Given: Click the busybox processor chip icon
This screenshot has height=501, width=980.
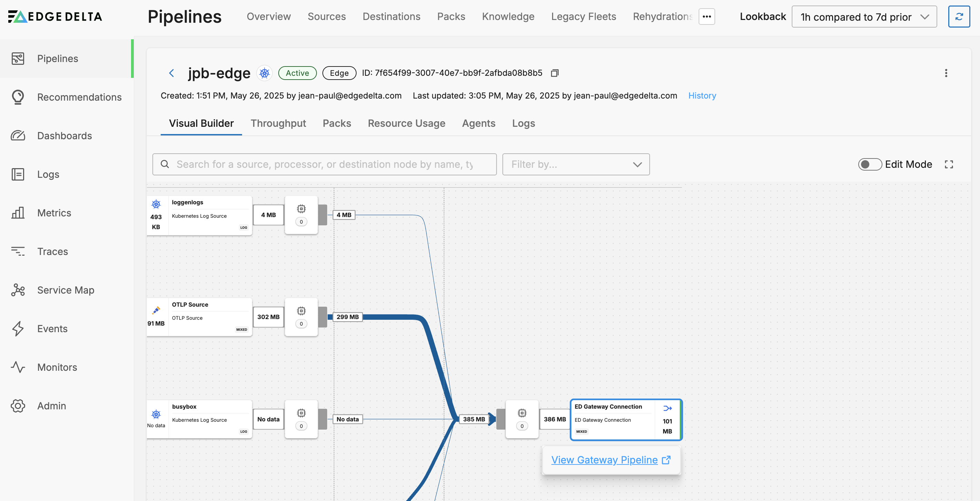Looking at the screenshot, I should (301, 413).
